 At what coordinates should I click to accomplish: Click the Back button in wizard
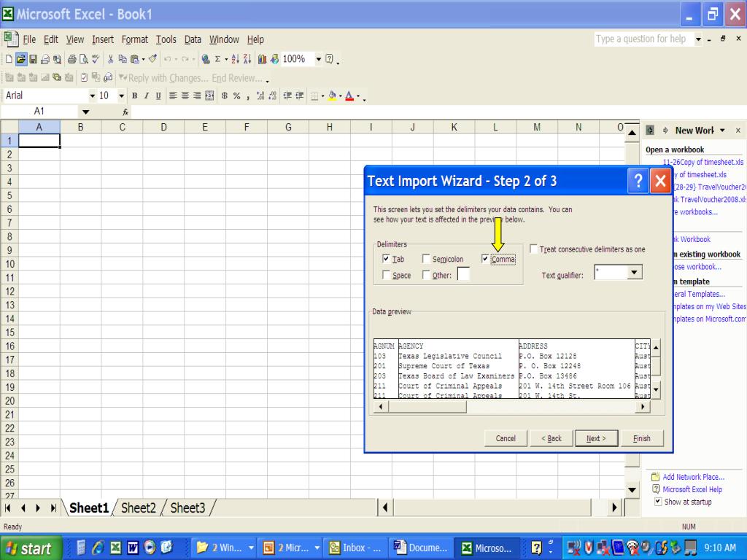551,438
